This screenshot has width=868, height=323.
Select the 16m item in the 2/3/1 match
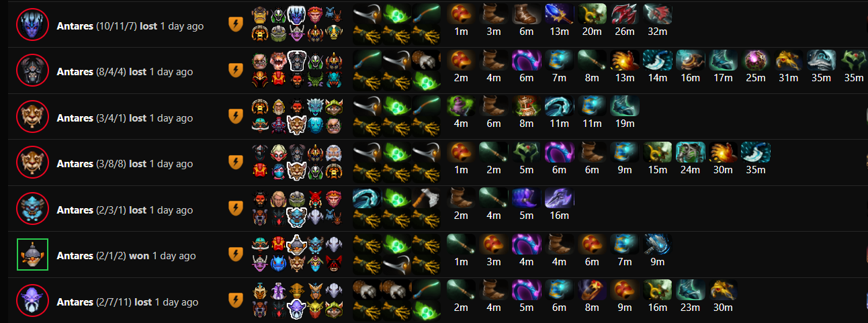point(560,198)
